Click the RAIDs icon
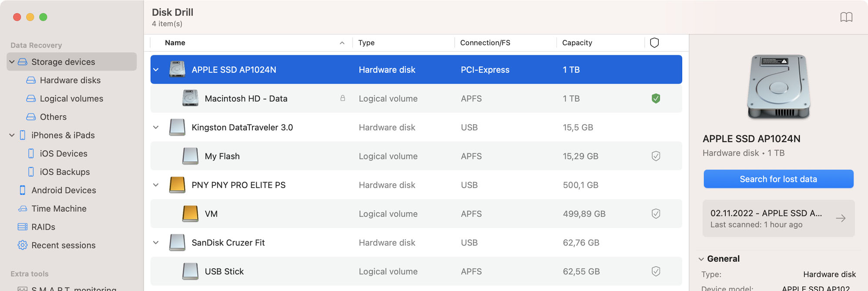Screen dimensions: 868x291 coord(23,227)
